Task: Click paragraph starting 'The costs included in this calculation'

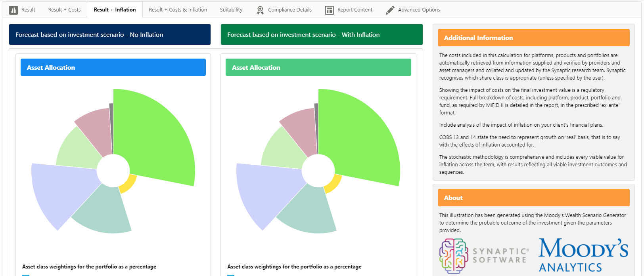Action: 532,67
